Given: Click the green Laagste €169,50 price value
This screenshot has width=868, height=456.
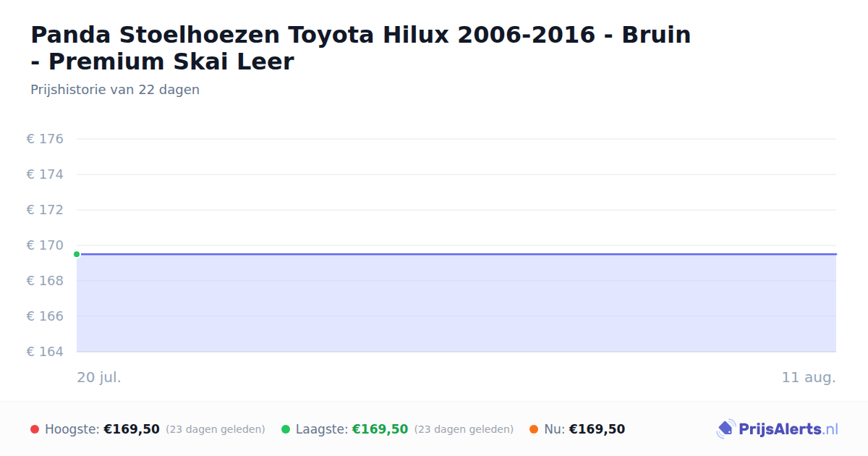Looking at the screenshot, I should point(380,429).
